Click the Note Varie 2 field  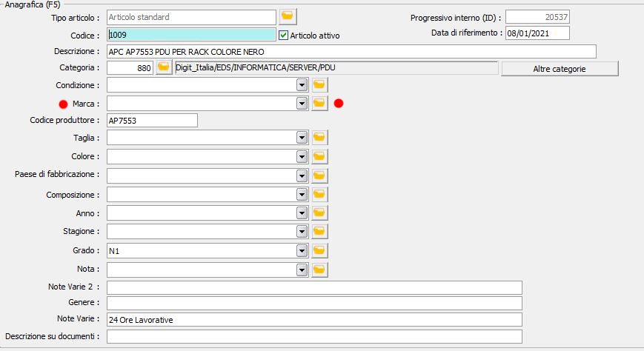tap(315, 287)
